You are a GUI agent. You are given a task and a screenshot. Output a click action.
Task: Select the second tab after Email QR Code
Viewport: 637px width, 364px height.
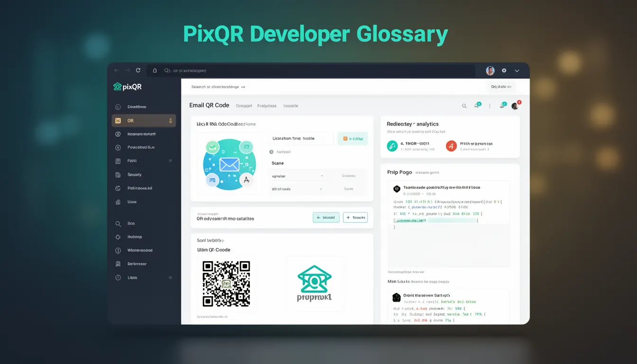click(x=267, y=106)
